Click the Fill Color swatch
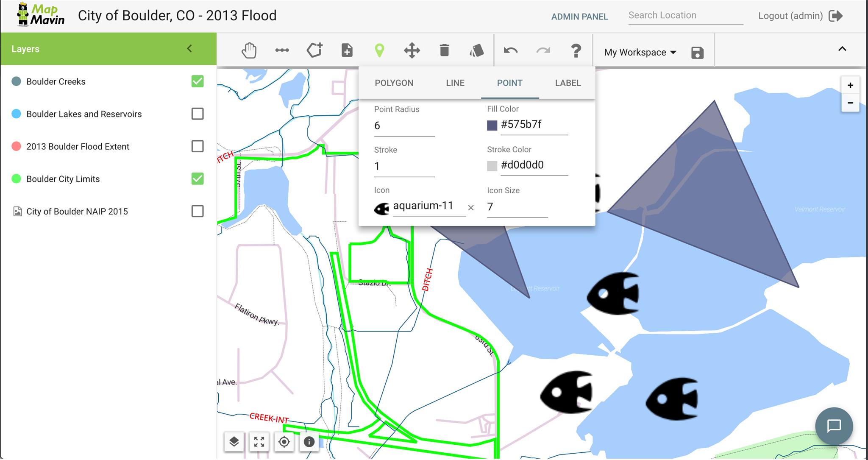The height and width of the screenshot is (460, 868). pos(491,125)
